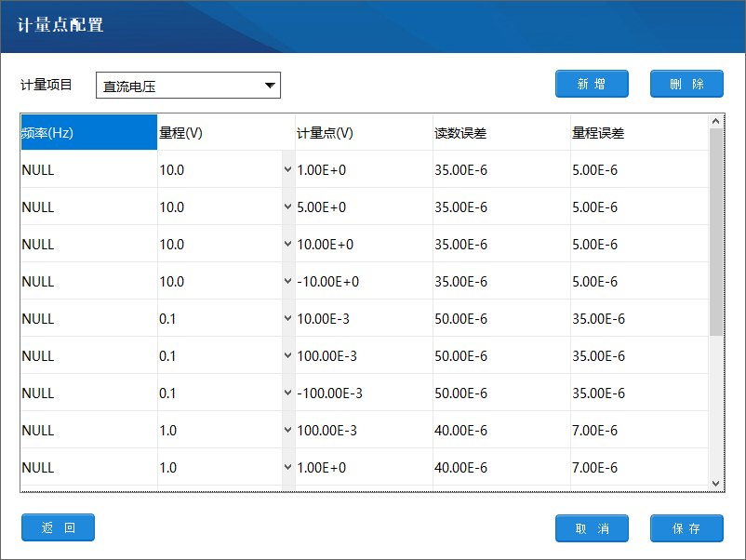Expand range dropdown in the 1.00E+0 row with range 10.0

tap(287, 170)
